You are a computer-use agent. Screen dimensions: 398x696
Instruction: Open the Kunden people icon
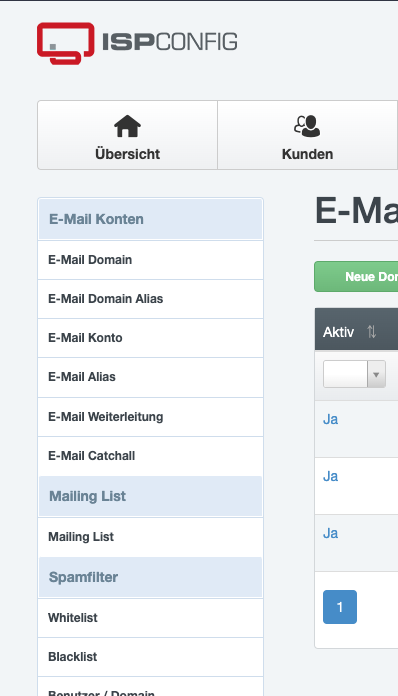(x=307, y=126)
